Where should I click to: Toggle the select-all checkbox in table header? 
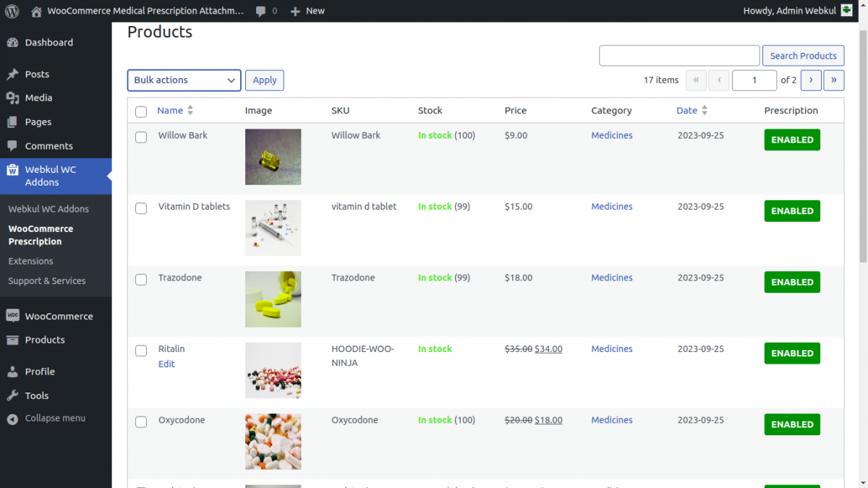[141, 111]
